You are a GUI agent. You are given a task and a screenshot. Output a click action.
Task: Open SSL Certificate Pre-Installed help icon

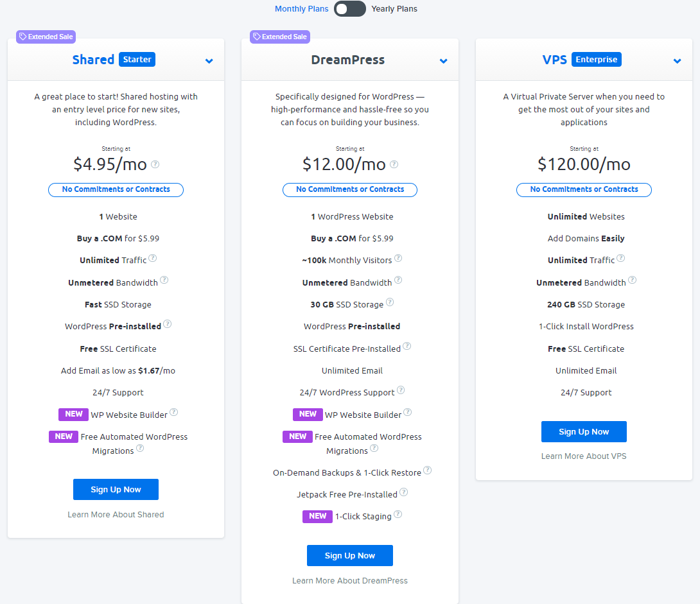coord(407,346)
